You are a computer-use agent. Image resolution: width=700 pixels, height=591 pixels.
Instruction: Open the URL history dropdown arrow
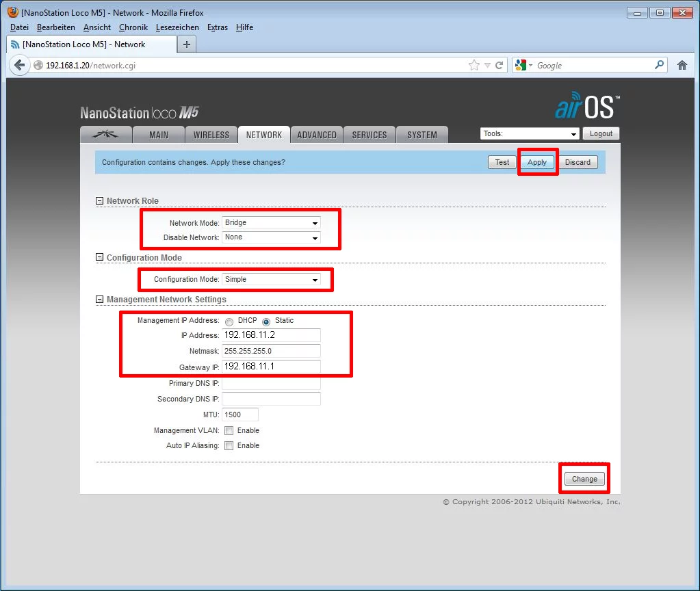[487, 65]
